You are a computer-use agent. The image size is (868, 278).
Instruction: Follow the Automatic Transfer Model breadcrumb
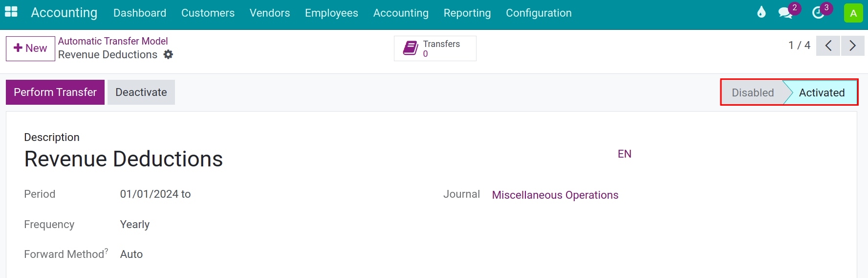coord(113,41)
